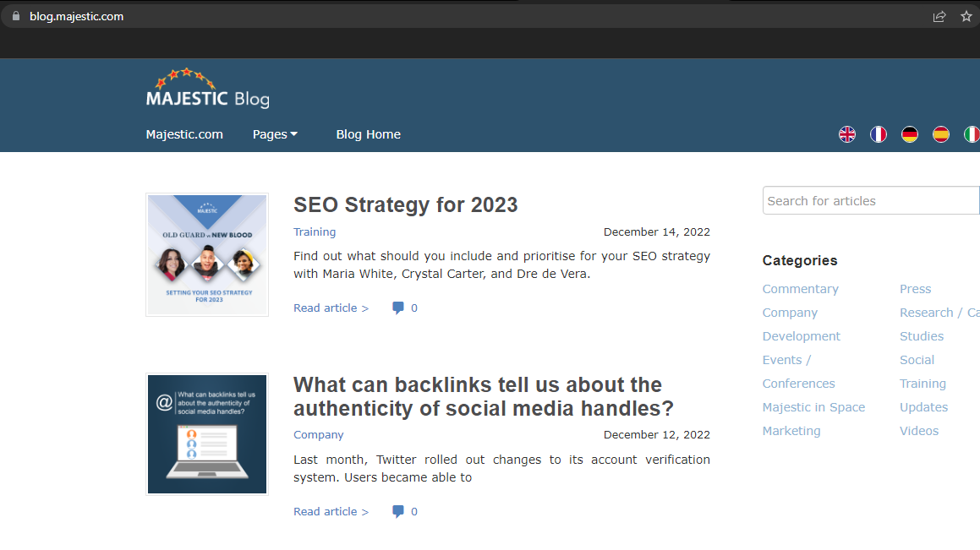Click comment count 0 on backlinks article

(x=413, y=511)
